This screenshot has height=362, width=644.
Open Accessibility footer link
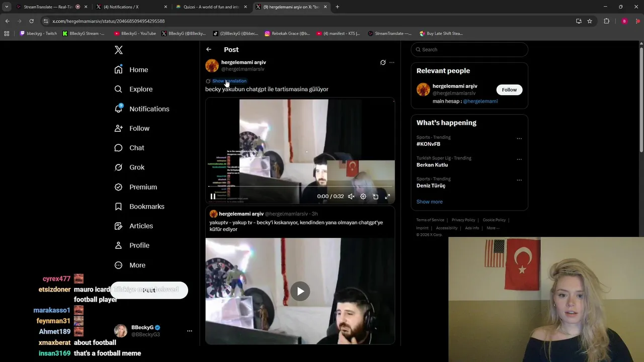(x=447, y=228)
